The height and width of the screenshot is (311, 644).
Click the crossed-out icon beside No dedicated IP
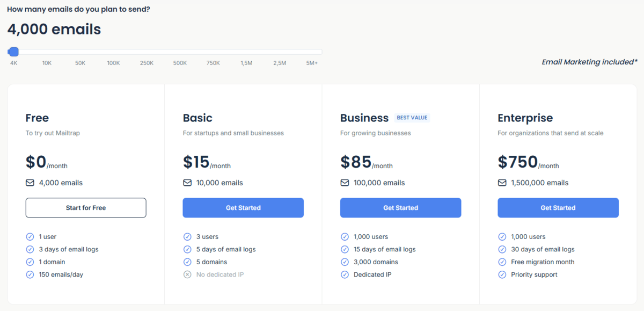[x=187, y=274]
